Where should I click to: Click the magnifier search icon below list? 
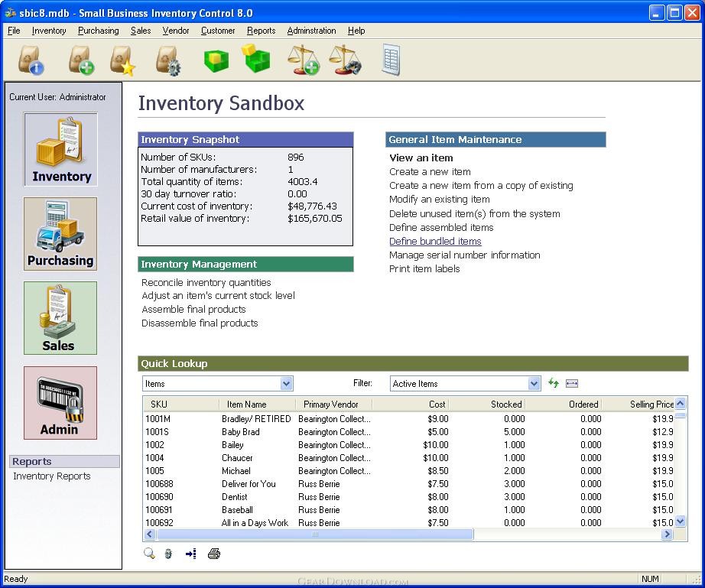tap(149, 554)
